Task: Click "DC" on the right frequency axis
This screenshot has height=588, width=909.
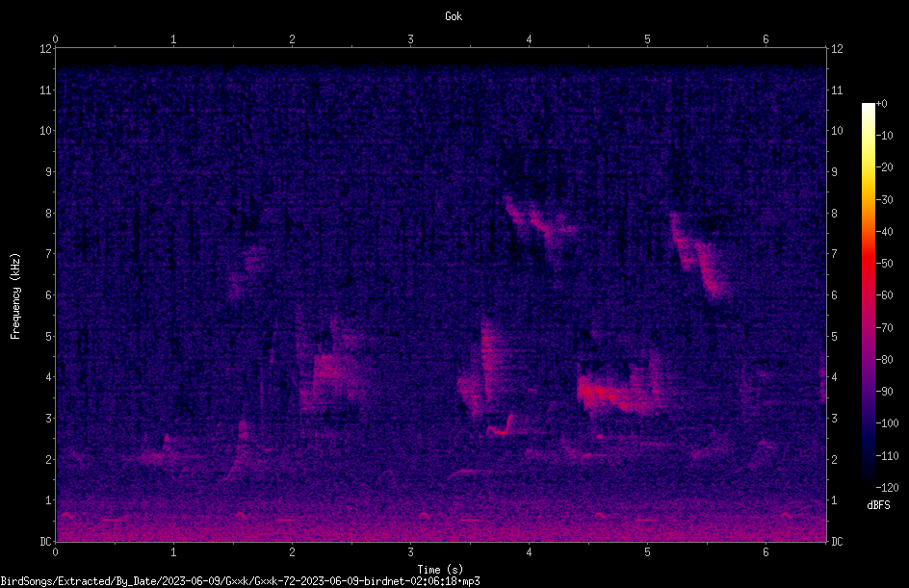Action: (837, 542)
